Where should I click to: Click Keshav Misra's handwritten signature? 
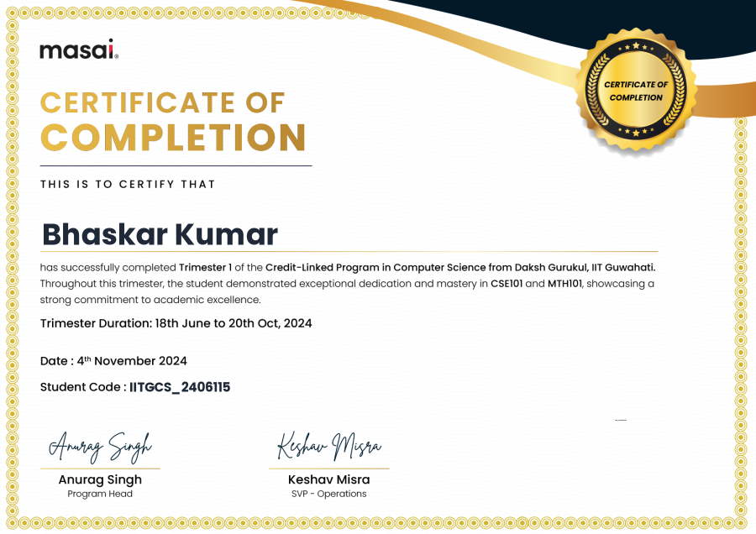click(x=329, y=446)
